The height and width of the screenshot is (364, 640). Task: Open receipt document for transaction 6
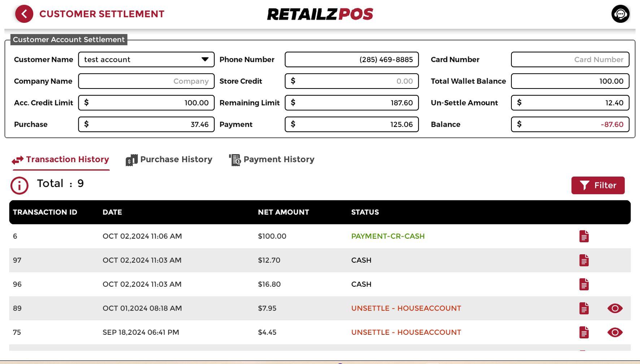(584, 236)
